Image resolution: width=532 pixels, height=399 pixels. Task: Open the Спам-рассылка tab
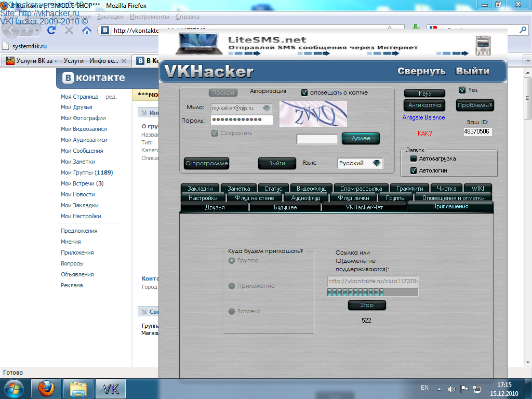tap(361, 188)
